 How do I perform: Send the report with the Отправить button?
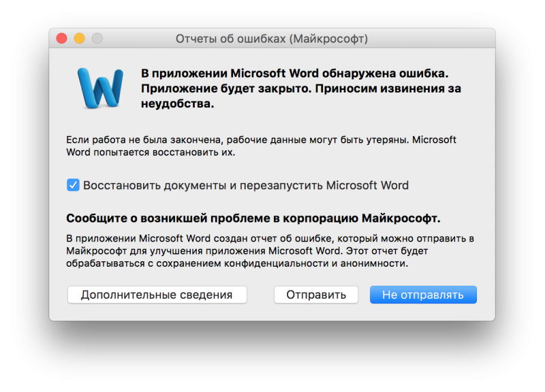[x=316, y=295]
